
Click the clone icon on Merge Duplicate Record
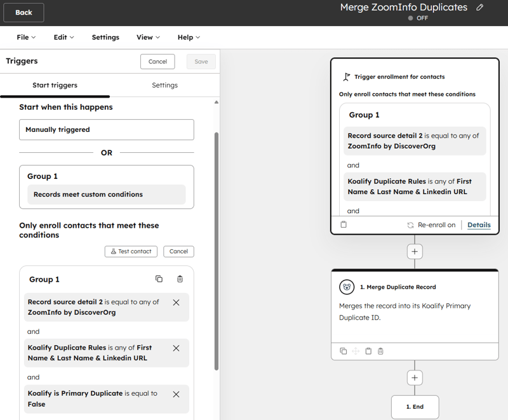(344, 351)
